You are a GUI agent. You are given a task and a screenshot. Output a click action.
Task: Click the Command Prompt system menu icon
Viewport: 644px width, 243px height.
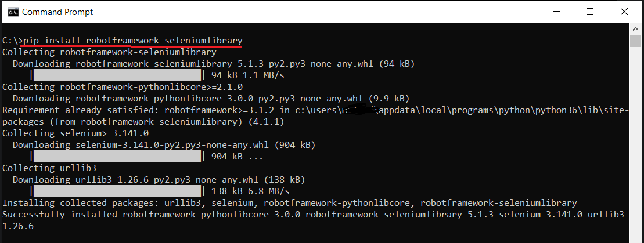[13, 12]
